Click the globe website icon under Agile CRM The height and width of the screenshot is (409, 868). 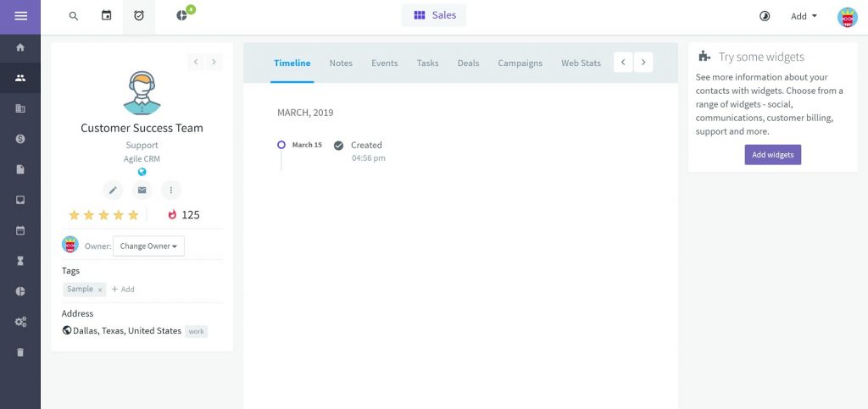142,172
